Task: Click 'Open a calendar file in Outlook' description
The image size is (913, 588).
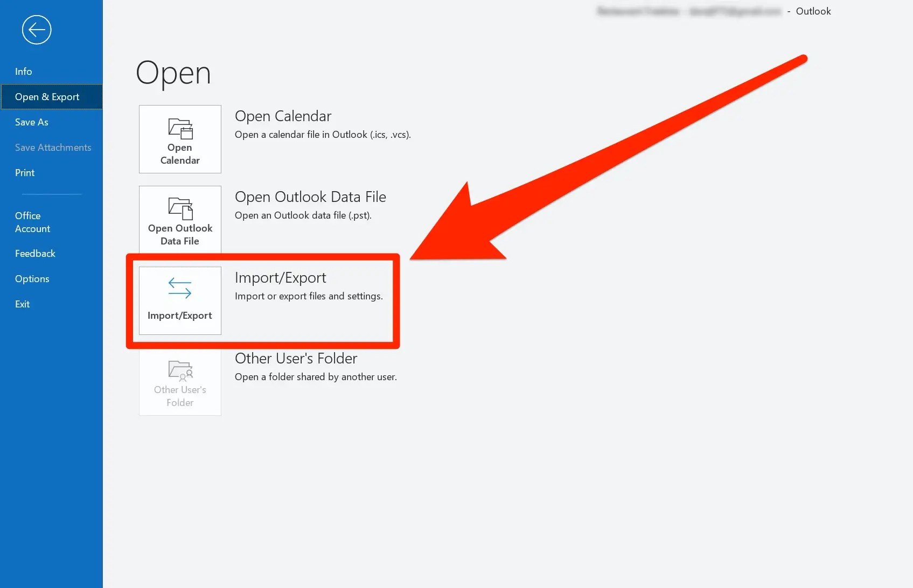Action: click(323, 135)
